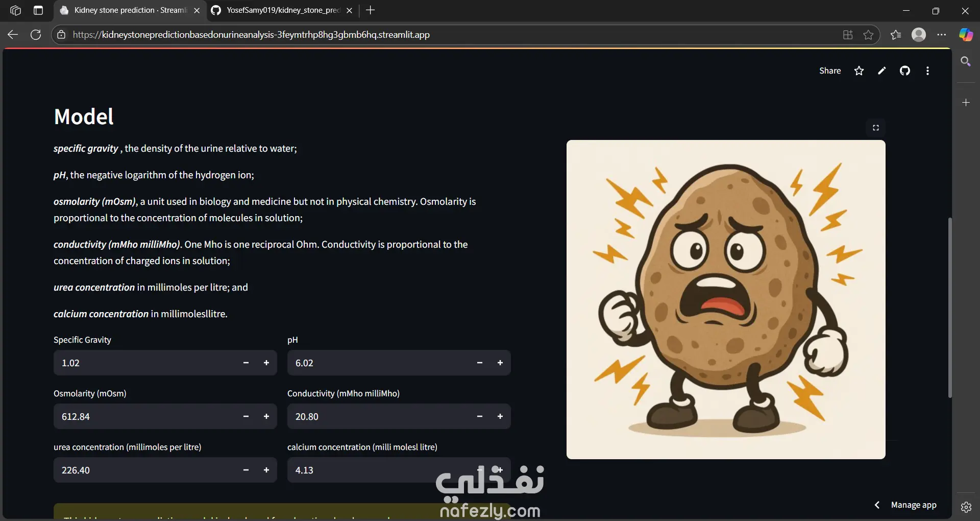Restore down the browser window

(936, 10)
